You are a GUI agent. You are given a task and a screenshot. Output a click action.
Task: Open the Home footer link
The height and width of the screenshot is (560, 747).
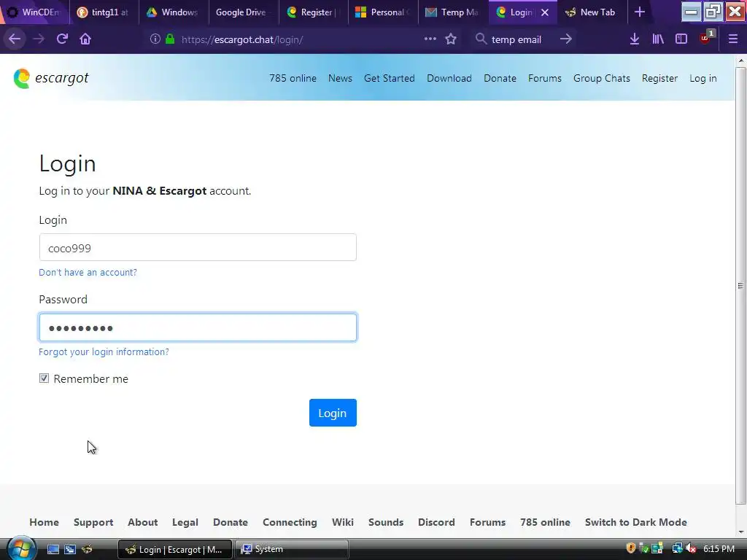tap(44, 522)
